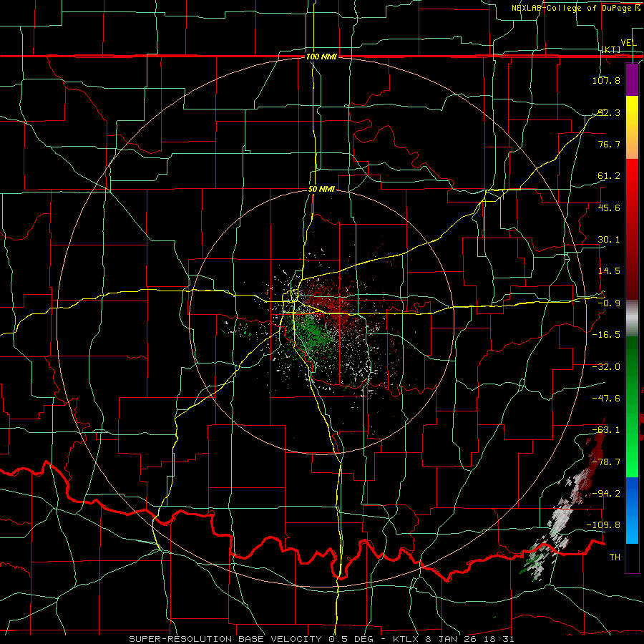Click the 100 NMI range ring label
The height and width of the screenshot is (644, 644).
321,57
